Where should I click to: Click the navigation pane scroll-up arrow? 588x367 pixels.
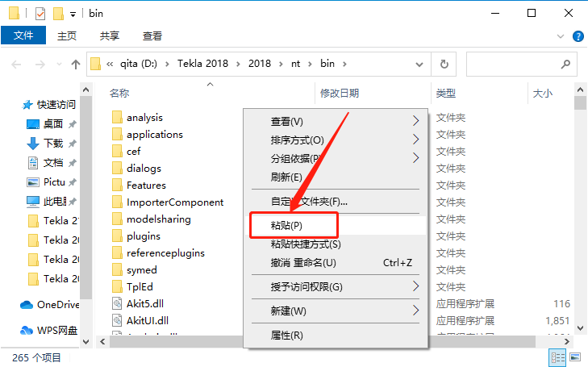pos(85,90)
